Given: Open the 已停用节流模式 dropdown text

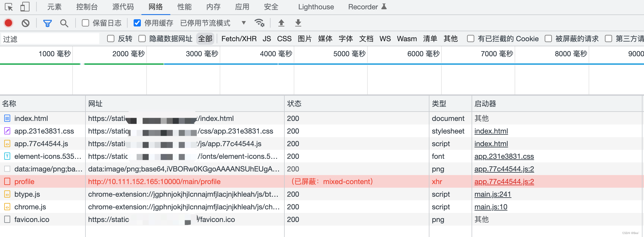Looking at the screenshot, I should point(205,23).
